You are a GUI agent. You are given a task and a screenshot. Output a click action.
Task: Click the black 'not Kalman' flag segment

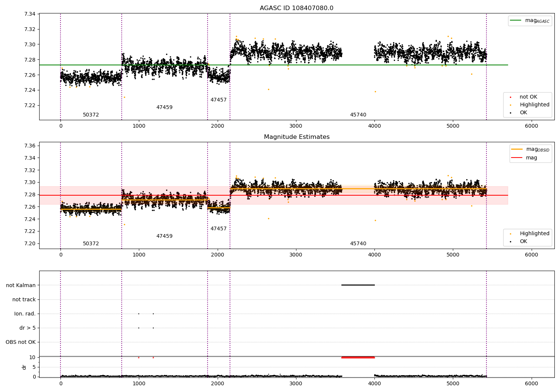358,285
